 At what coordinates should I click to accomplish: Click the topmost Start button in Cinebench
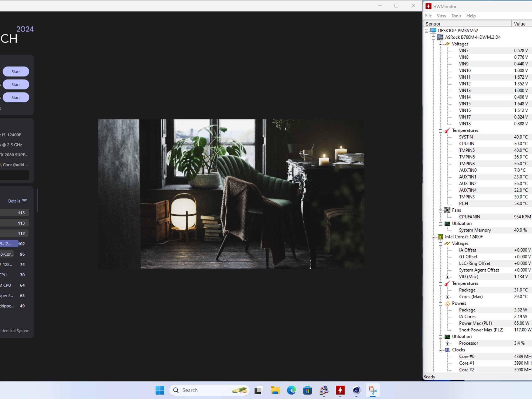tap(16, 72)
